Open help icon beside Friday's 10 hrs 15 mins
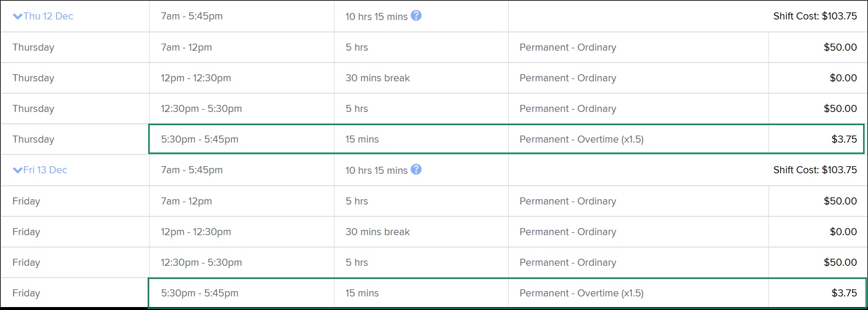Viewport: 868px width, 310px height. point(416,170)
